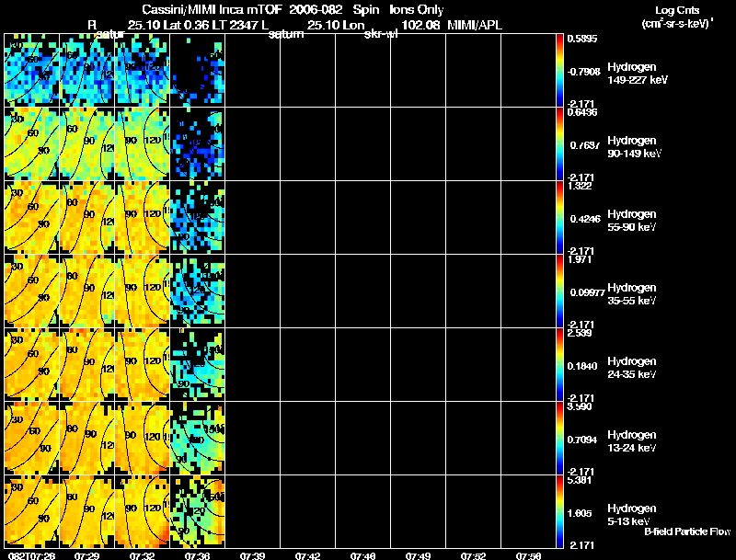Viewport: 736px width, 560px height.
Task: Click the B-field Particle Flow label
Action: [686, 531]
